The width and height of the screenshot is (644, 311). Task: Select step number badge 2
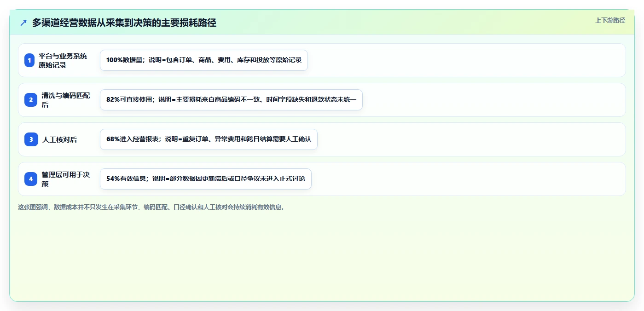click(x=31, y=100)
